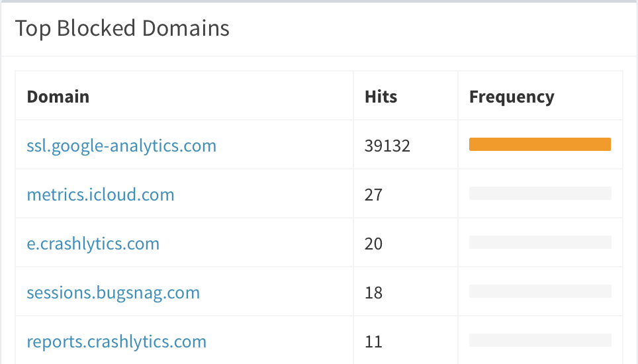Open the ssl.google-analytics.com domain link
The width and height of the screenshot is (638, 364).
pos(121,146)
